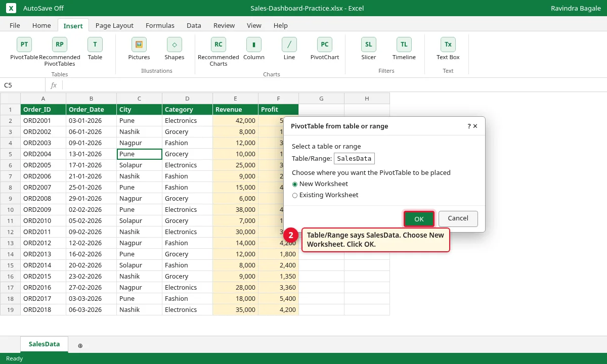This screenshot has width=607, height=364.
Task: Click the Name Box showing C5
Action: tap(23, 85)
